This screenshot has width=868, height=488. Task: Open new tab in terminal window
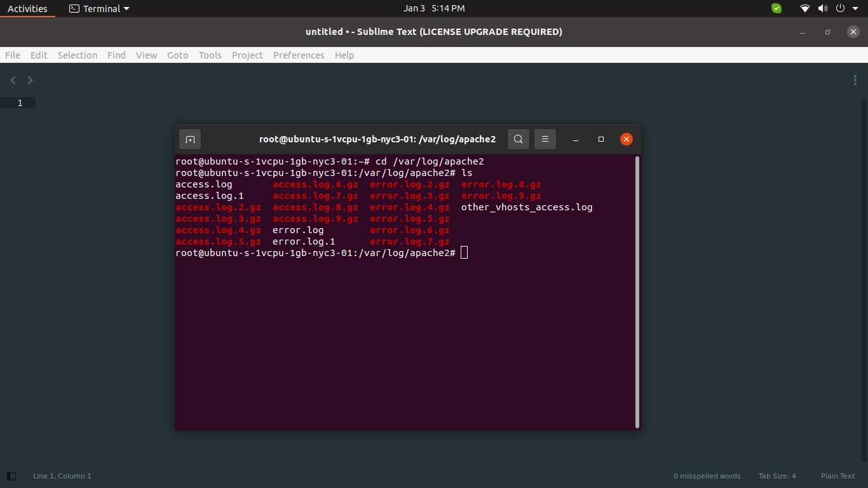coord(190,139)
